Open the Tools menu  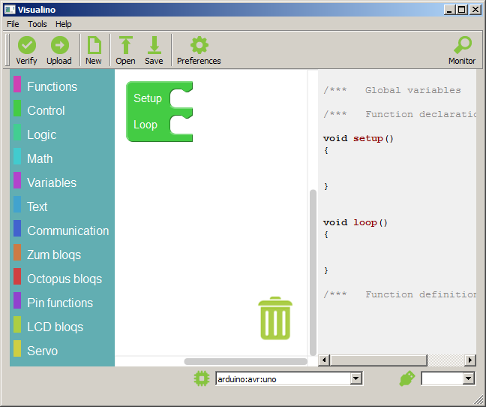tap(37, 24)
